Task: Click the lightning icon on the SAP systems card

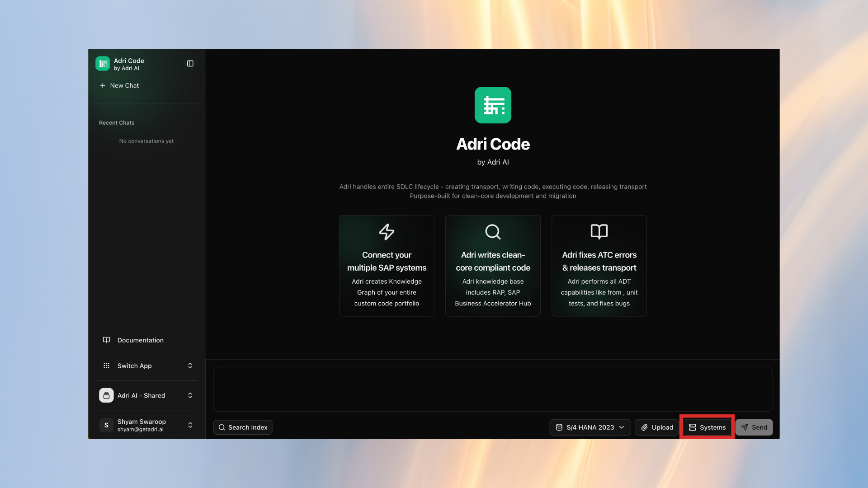Action: pos(387,232)
